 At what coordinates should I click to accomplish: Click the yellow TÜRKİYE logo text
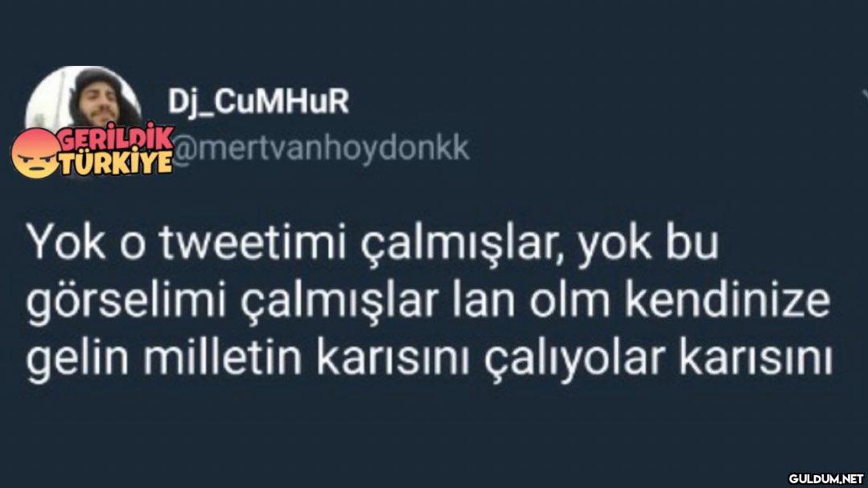coord(116,162)
